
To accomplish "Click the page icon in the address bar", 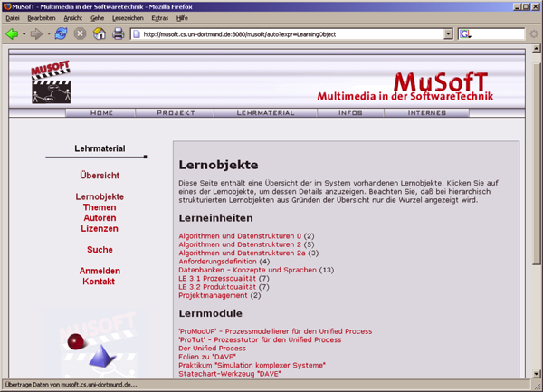I will pos(137,34).
